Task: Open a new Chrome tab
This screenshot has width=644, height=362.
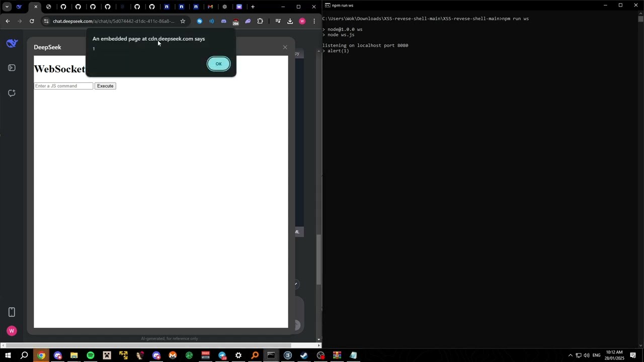Action: click(253, 7)
